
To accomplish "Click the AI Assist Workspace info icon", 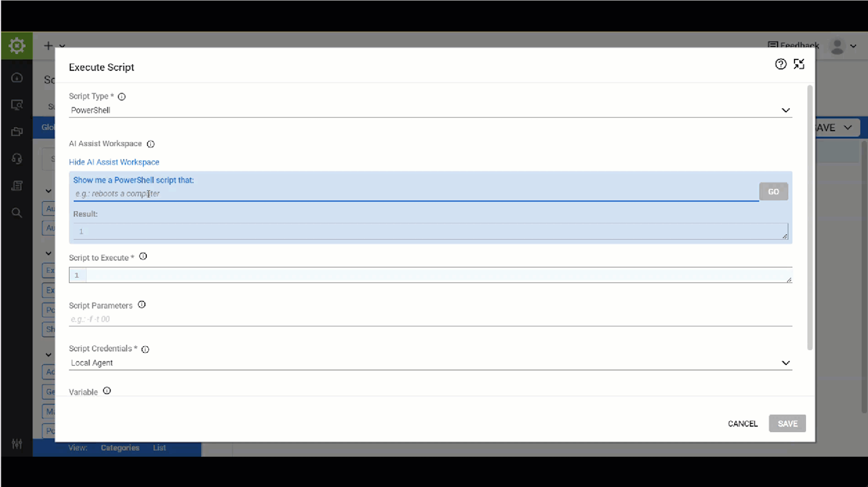I will [x=151, y=144].
